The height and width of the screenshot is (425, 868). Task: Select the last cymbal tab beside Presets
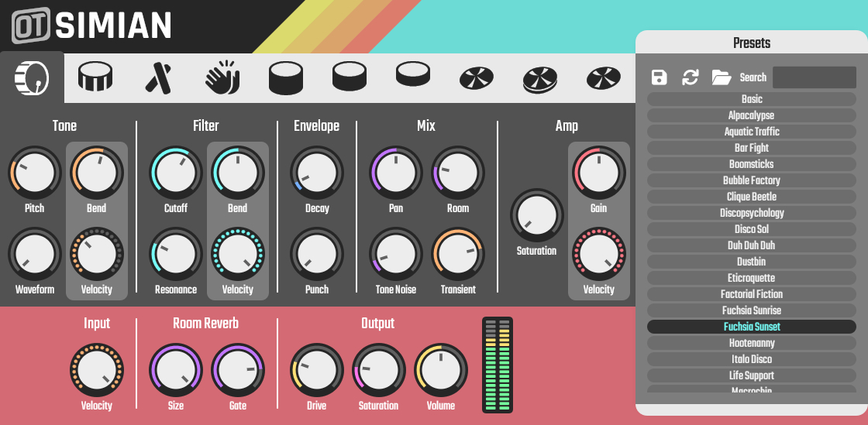[x=604, y=78]
